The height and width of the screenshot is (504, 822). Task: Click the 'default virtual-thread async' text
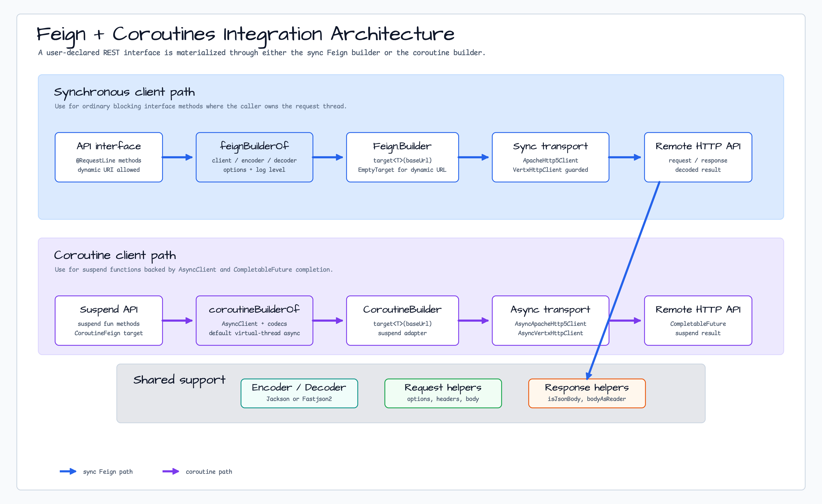point(254,333)
